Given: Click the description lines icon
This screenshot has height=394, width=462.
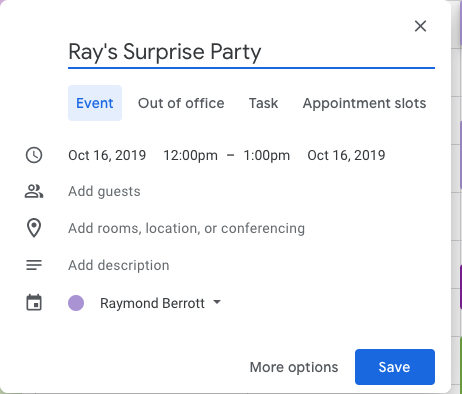Looking at the screenshot, I should coord(34,265).
